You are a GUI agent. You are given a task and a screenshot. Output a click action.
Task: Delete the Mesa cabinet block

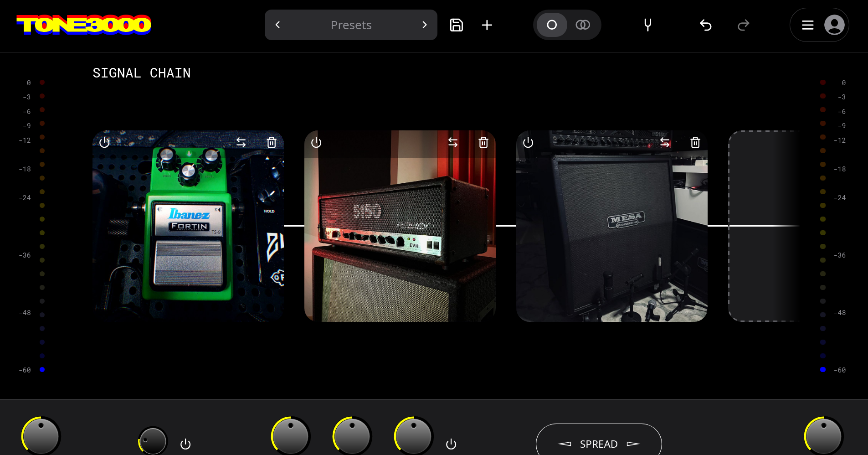click(695, 143)
